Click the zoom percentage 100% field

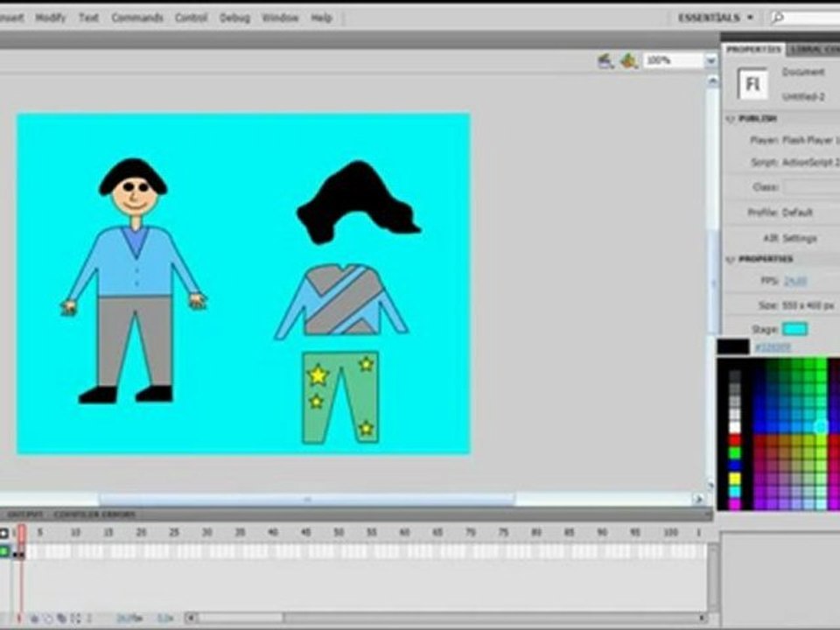674,61
